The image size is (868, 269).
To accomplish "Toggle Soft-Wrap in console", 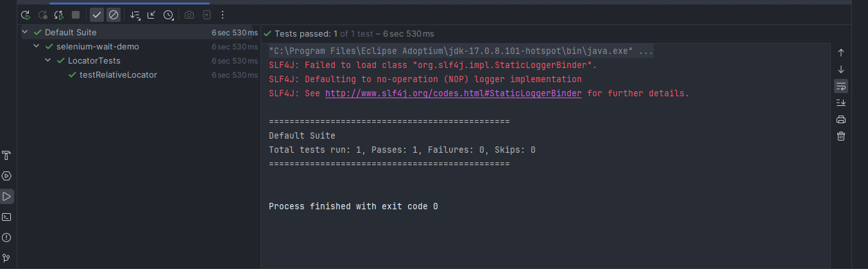I will click(841, 86).
